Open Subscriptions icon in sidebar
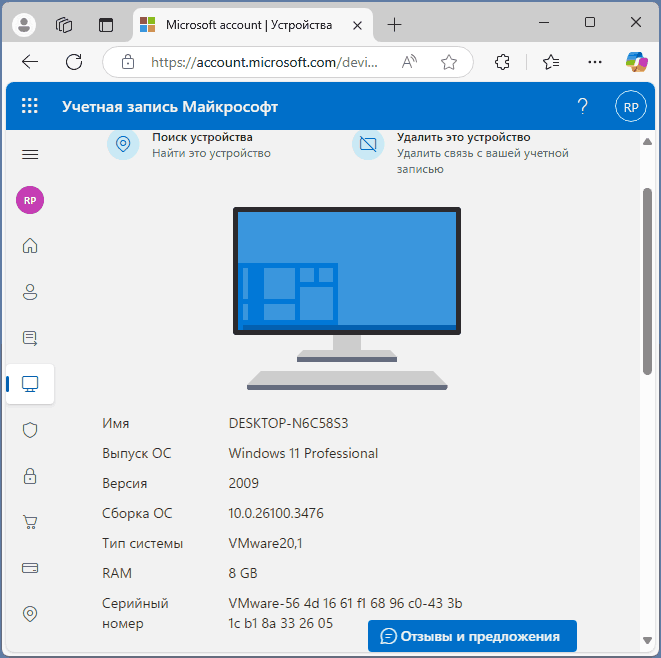Screen dimensions: 661x658 (x=30, y=338)
